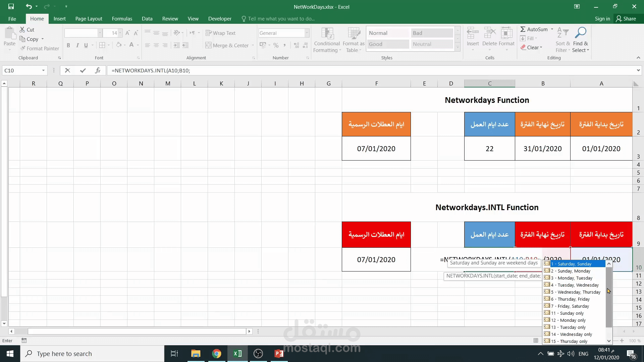Open Insert Function fx dialog
The image size is (644, 362).
(98, 70)
